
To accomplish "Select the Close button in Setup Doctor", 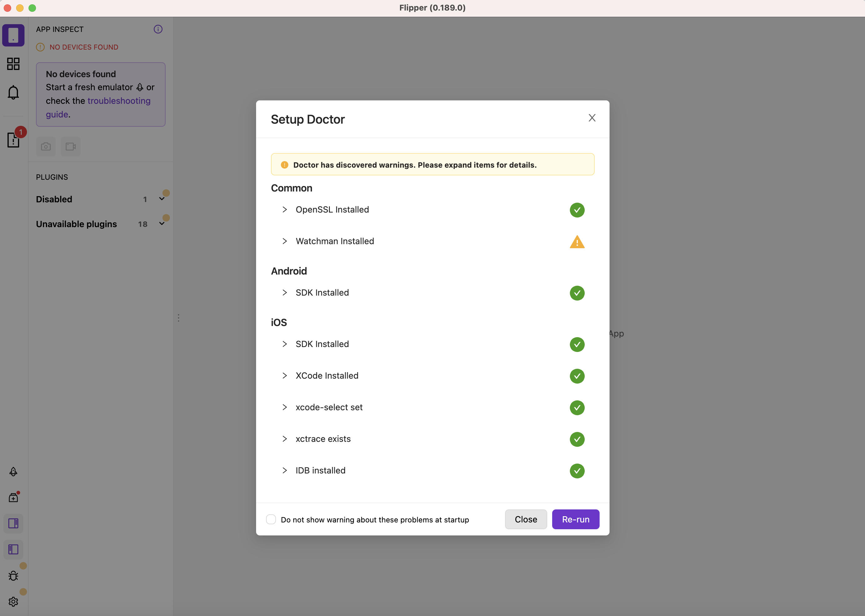I will coord(525,519).
